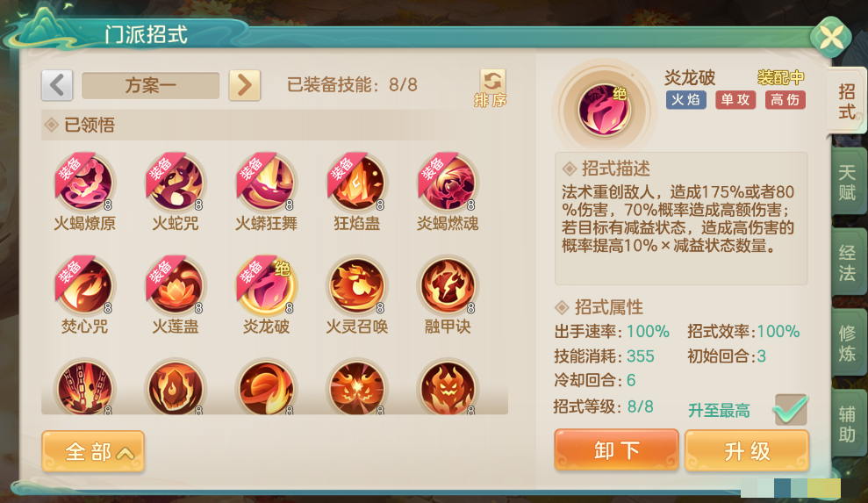Select the 火莲蛊 skill icon
Screen dimensions: 868x503
point(176,286)
